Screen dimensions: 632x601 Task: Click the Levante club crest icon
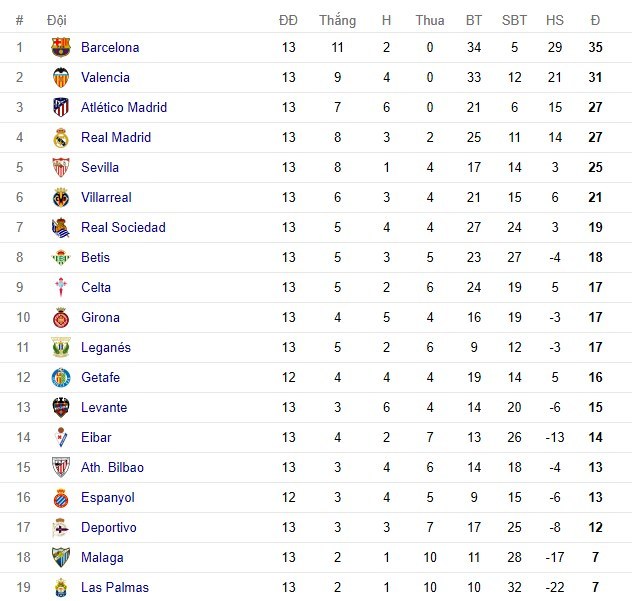pos(60,407)
